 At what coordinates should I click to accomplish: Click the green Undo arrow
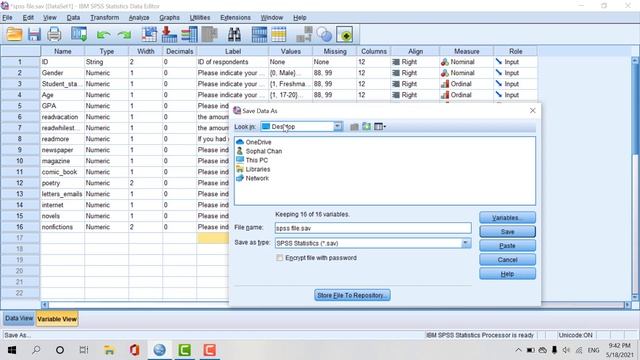103,35
